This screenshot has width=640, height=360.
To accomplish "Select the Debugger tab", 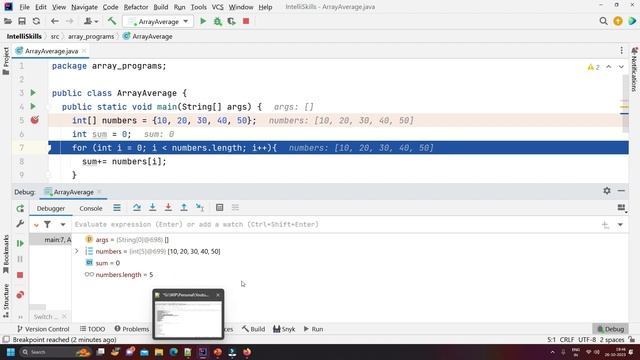I will point(51,208).
